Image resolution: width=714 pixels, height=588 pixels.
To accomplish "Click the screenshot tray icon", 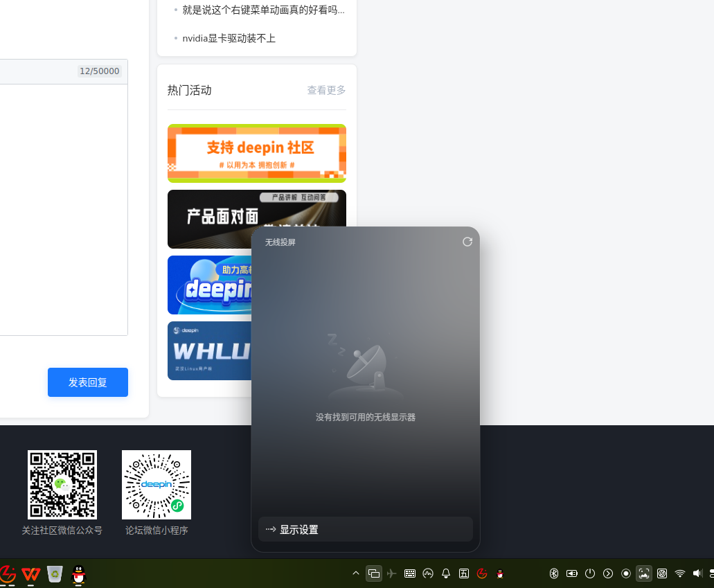I will [x=644, y=573].
